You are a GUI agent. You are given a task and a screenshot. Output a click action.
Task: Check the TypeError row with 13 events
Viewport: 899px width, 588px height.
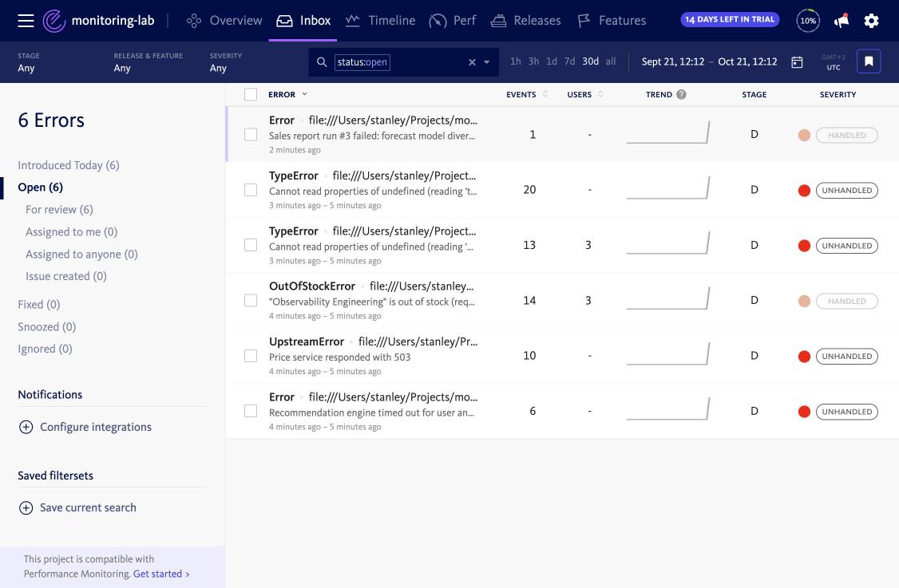point(251,245)
